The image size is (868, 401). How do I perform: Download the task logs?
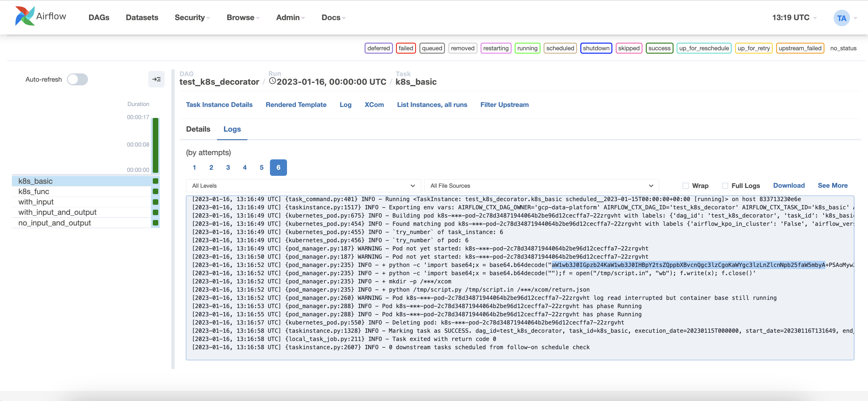tap(789, 186)
